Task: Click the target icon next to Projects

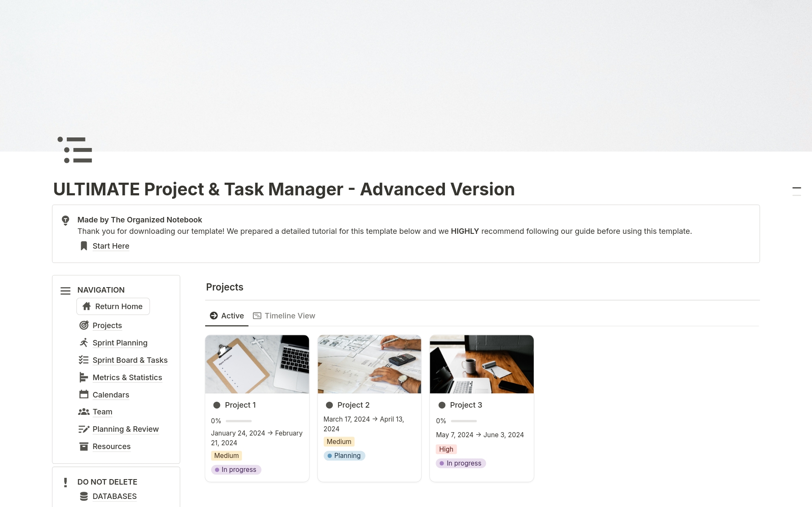Action: coord(84,325)
